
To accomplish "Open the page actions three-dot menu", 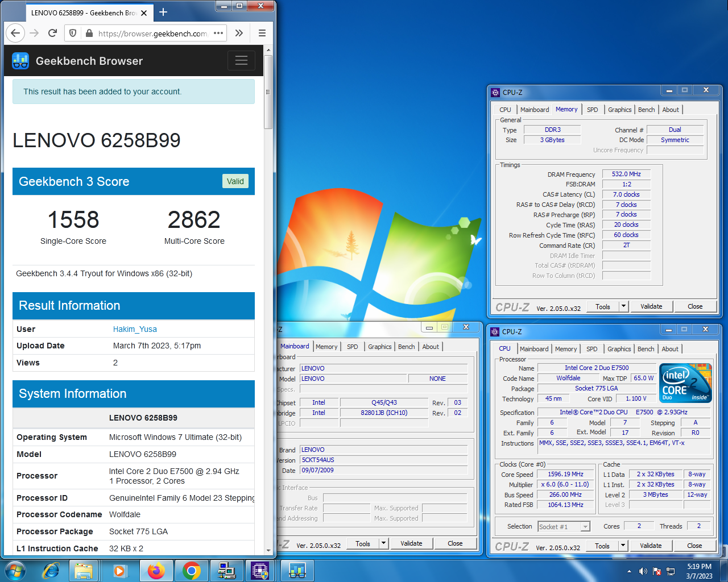I will [x=218, y=33].
